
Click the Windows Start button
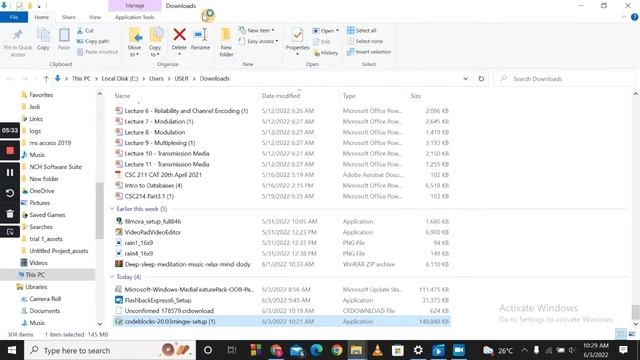(12, 350)
